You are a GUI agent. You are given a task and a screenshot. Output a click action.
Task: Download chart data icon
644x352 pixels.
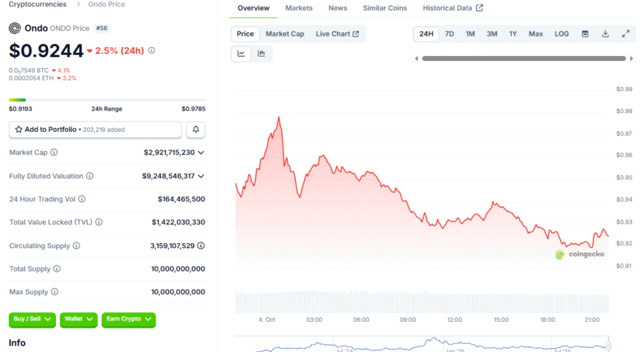pos(605,34)
